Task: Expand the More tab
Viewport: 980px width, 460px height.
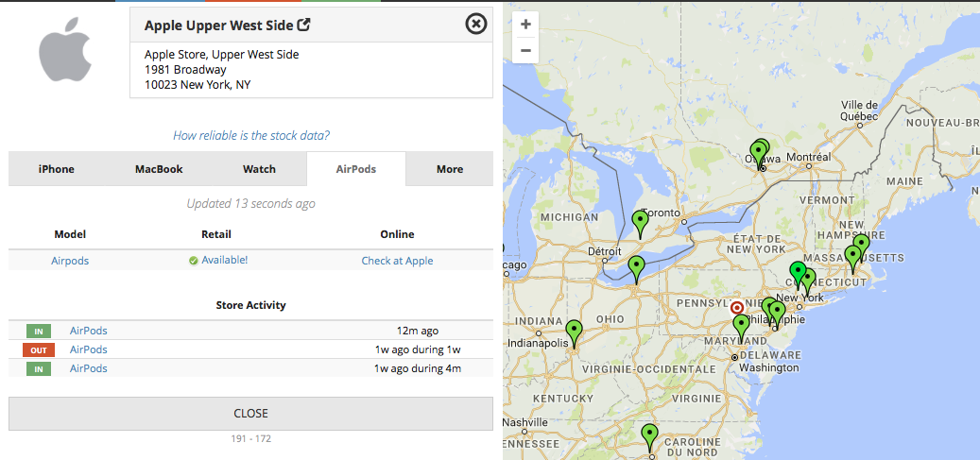Action: 450,169
